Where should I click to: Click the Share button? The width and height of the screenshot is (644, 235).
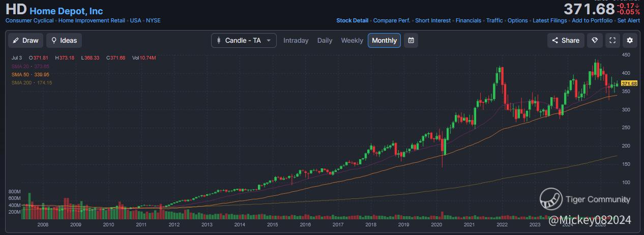(x=566, y=40)
